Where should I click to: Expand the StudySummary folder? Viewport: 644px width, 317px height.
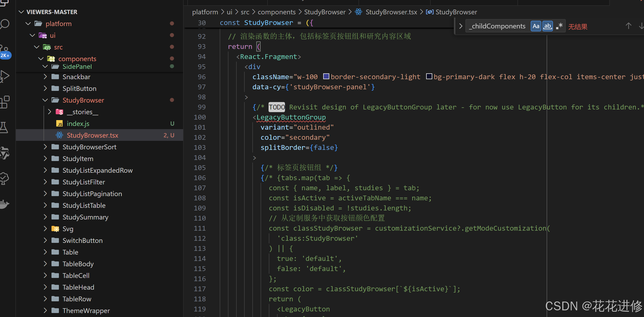pyautogui.click(x=45, y=217)
